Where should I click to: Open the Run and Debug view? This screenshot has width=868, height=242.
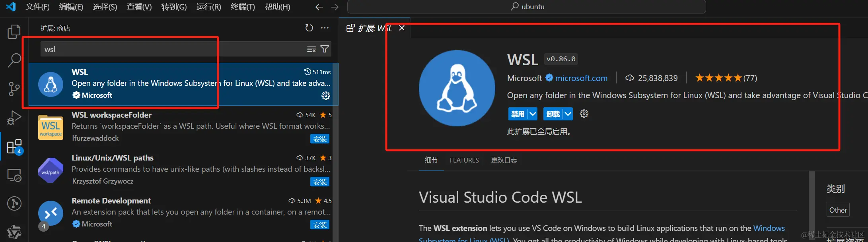(x=14, y=118)
